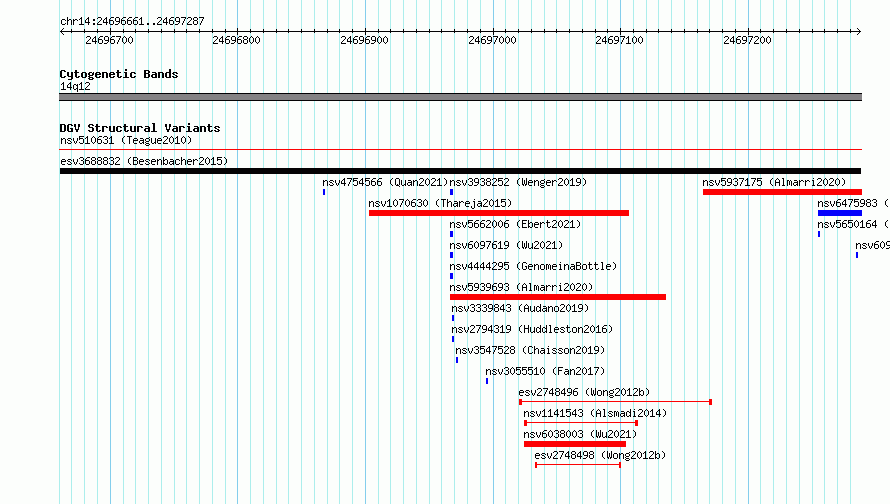Click the blue marker under nsv3547528
Screen dimensions: 890x504
(x=457, y=360)
